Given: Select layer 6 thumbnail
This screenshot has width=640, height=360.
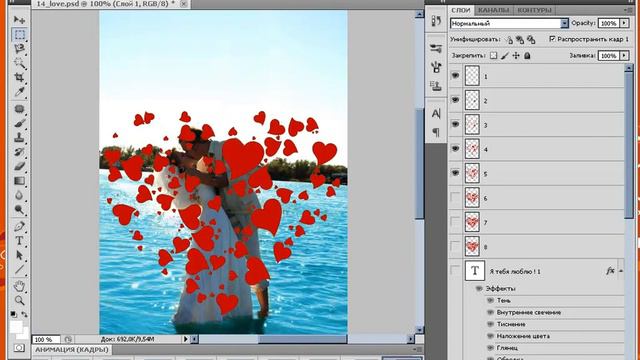Looking at the screenshot, I should point(472,198).
